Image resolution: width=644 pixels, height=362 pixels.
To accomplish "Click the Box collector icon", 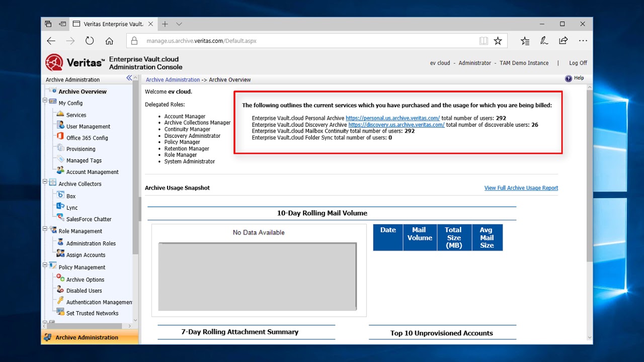I will [x=60, y=196].
